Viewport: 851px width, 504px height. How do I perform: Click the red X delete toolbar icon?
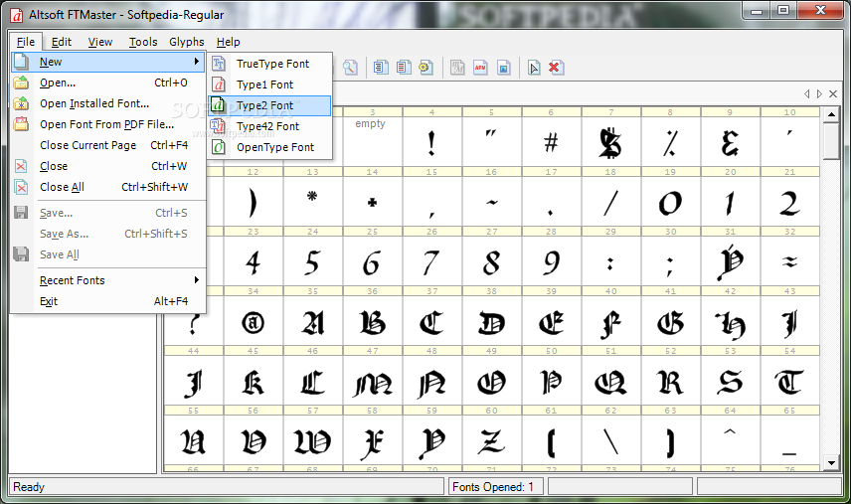pos(555,68)
